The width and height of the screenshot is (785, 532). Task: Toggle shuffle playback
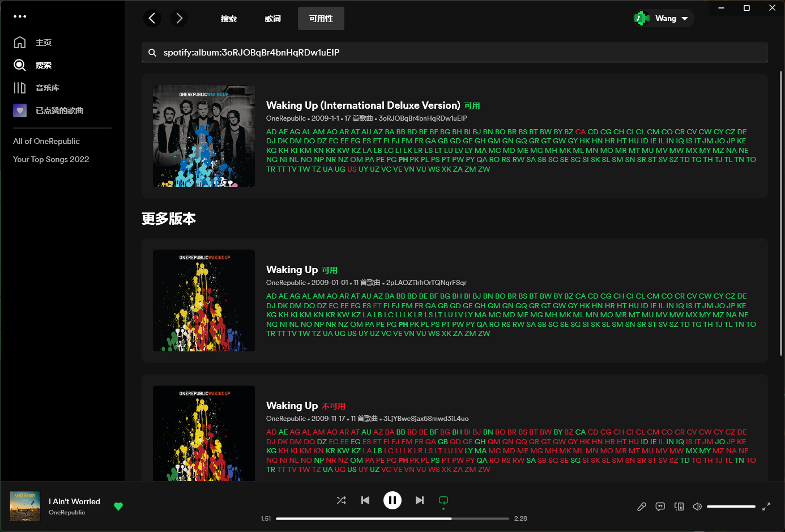click(341, 500)
